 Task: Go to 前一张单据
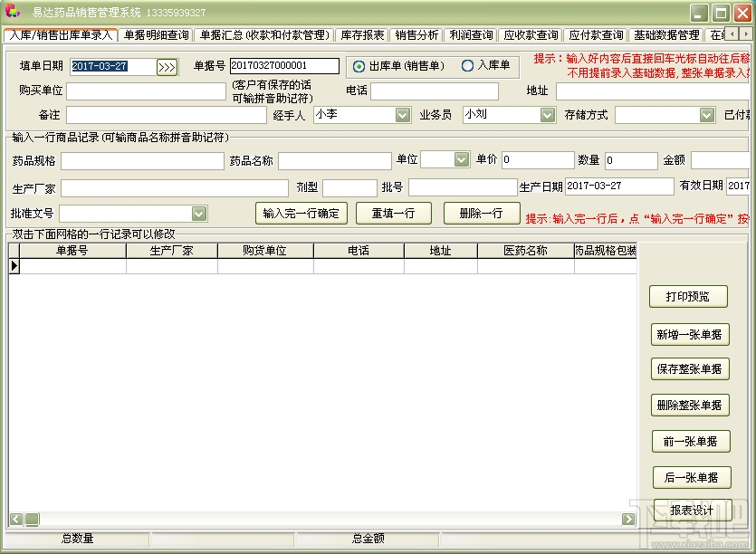pyautogui.click(x=691, y=441)
